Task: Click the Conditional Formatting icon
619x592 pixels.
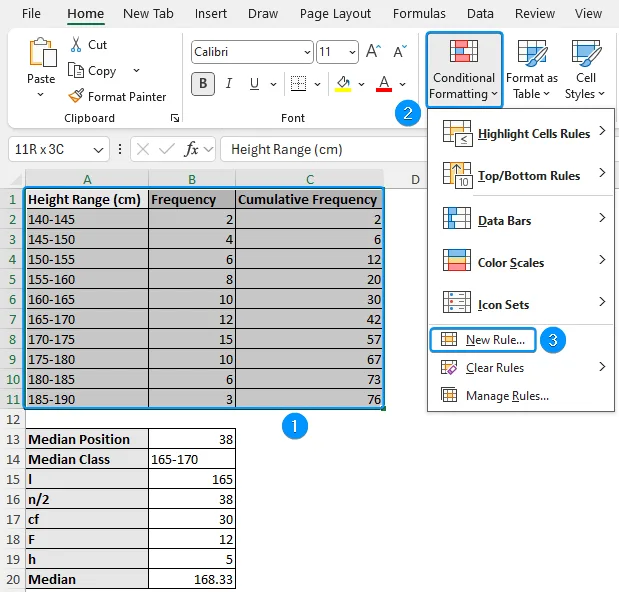Action: point(464,51)
